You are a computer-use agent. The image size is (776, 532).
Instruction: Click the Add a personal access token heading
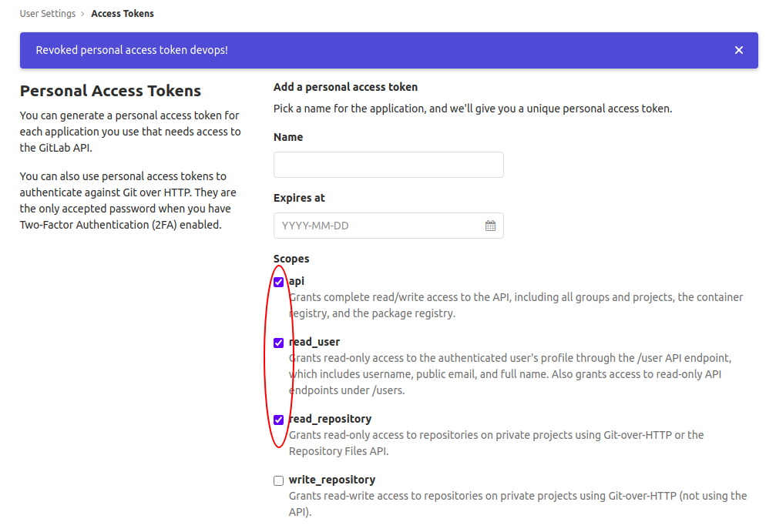tap(345, 87)
